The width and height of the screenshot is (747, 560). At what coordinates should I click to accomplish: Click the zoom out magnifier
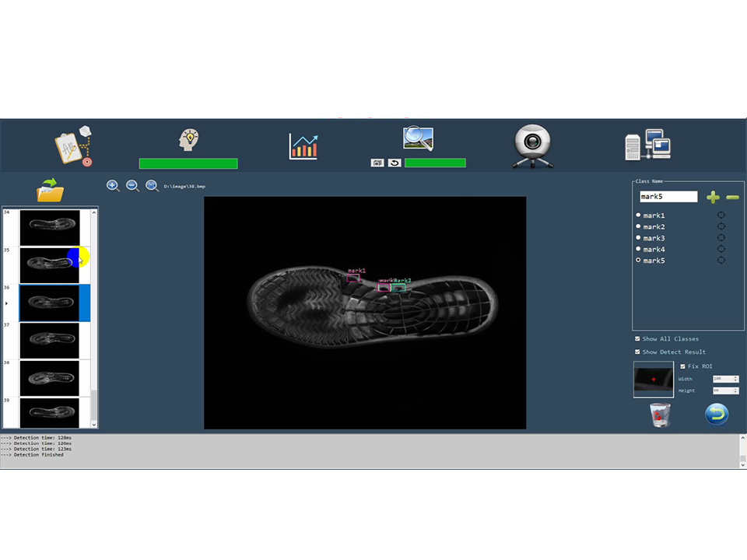click(132, 186)
